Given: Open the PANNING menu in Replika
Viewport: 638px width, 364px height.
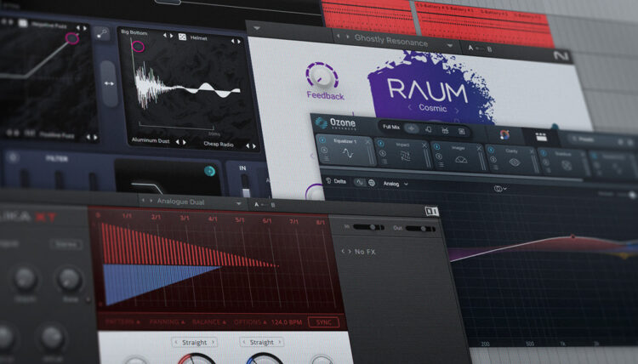Looking at the screenshot, I should point(168,322).
